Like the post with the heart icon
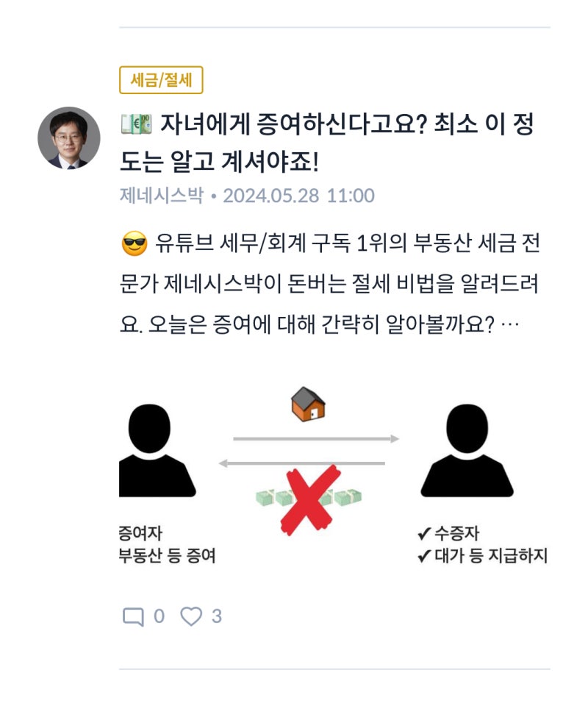 191,616
